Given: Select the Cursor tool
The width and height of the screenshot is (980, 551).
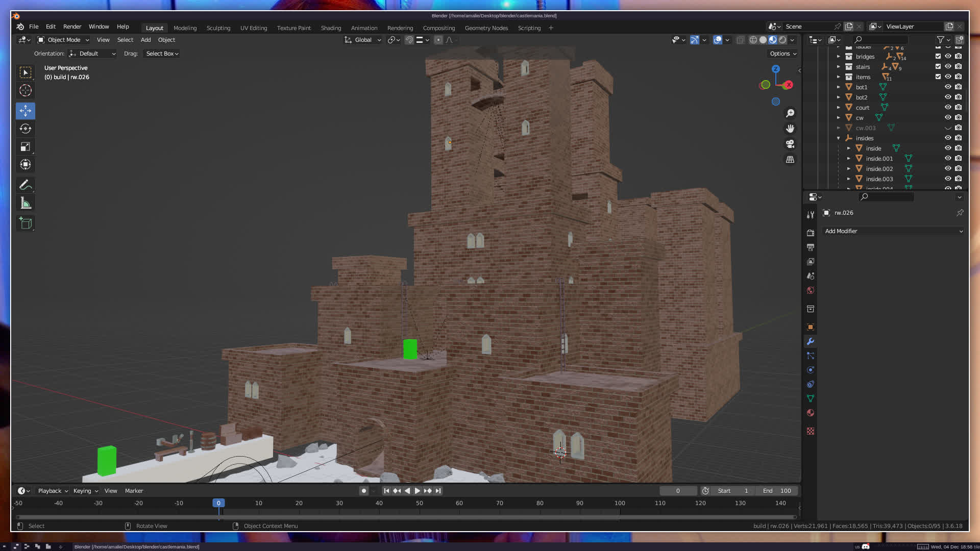Looking at the screenshot, I should point(26,91).
